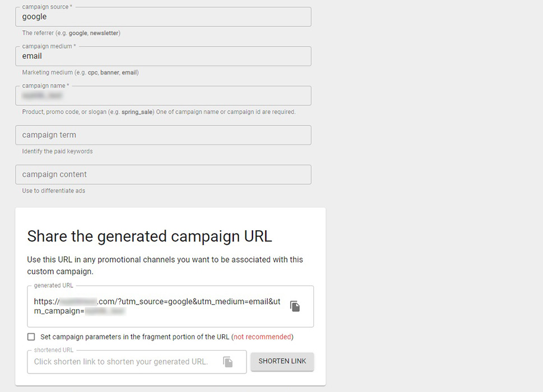
Task: Click the empty campaign term field
Action: pos(163,135)
